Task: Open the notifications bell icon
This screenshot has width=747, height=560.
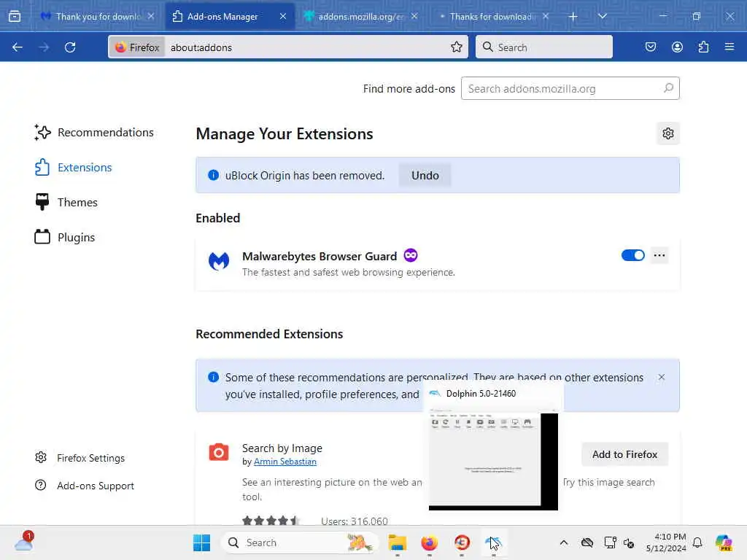Action: coord(697,542)
